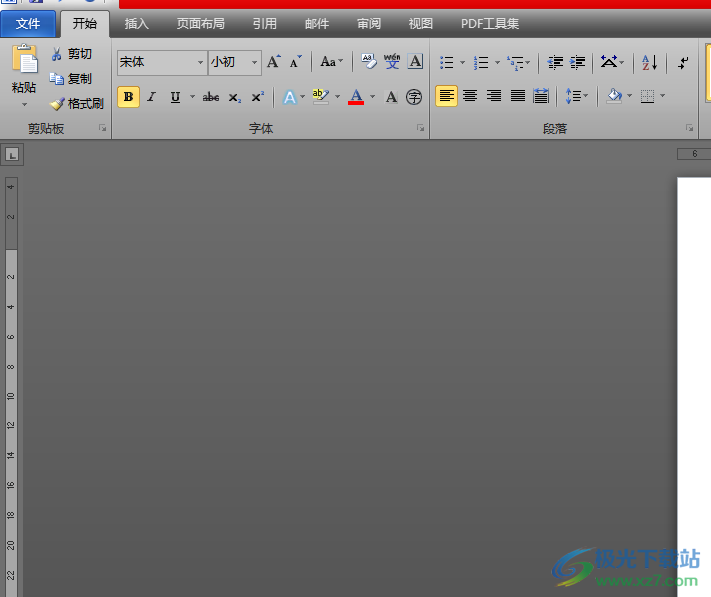Screen dimensions: 711x597
Task: Switch to the PDF工具集 tab
Action: click(490, 24)
